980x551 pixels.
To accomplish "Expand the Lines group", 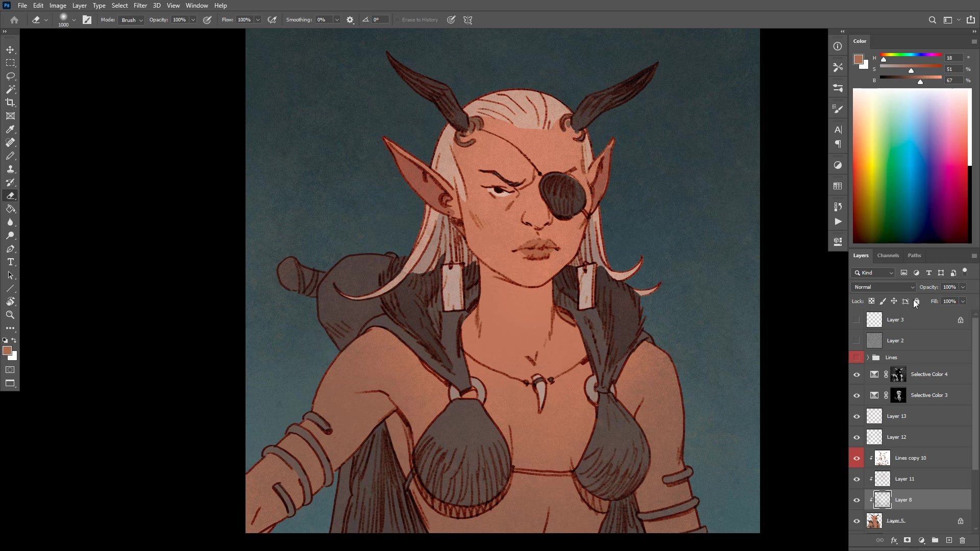I will point(868,357).
